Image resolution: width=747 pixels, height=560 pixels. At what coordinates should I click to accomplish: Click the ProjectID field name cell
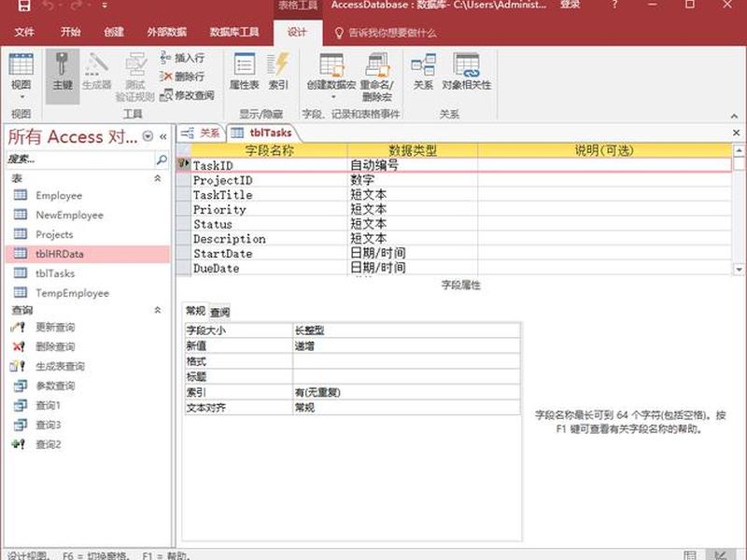269,180
